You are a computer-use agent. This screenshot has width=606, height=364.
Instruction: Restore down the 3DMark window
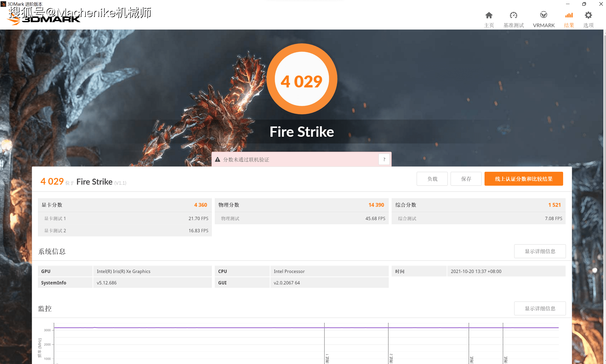pyautogui.click(x=584, y=4)
